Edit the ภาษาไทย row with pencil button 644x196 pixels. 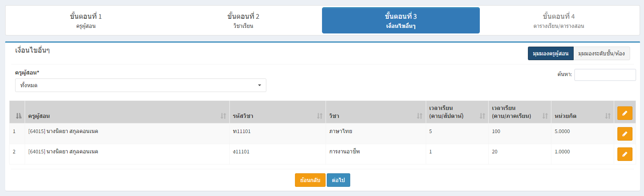click(x=625, y=134)
